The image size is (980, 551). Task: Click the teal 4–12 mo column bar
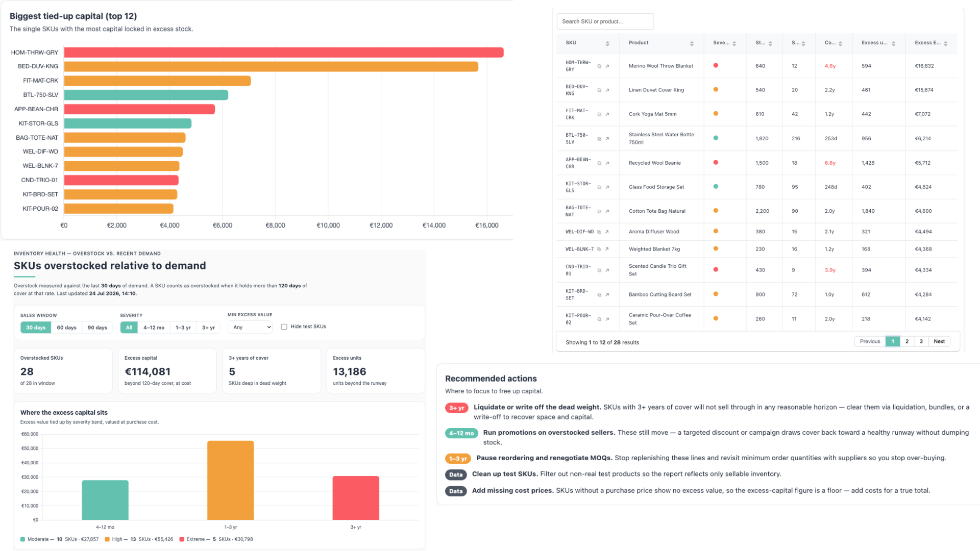point(105,500)
